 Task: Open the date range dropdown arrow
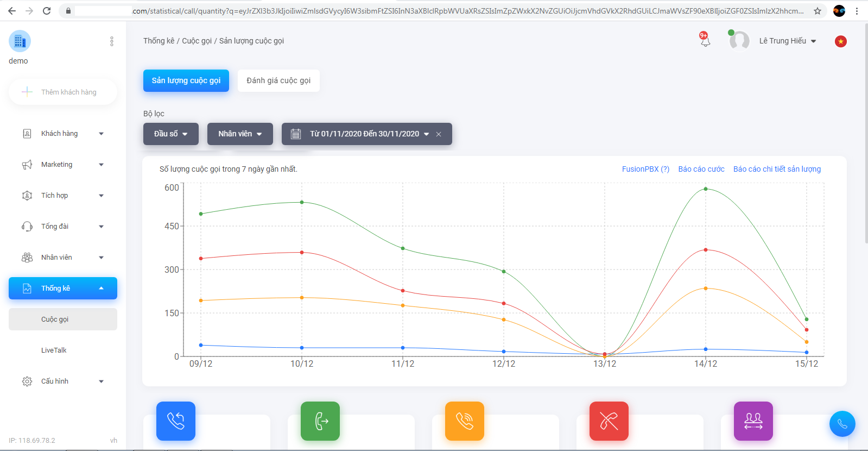click(x=427, y=134)
